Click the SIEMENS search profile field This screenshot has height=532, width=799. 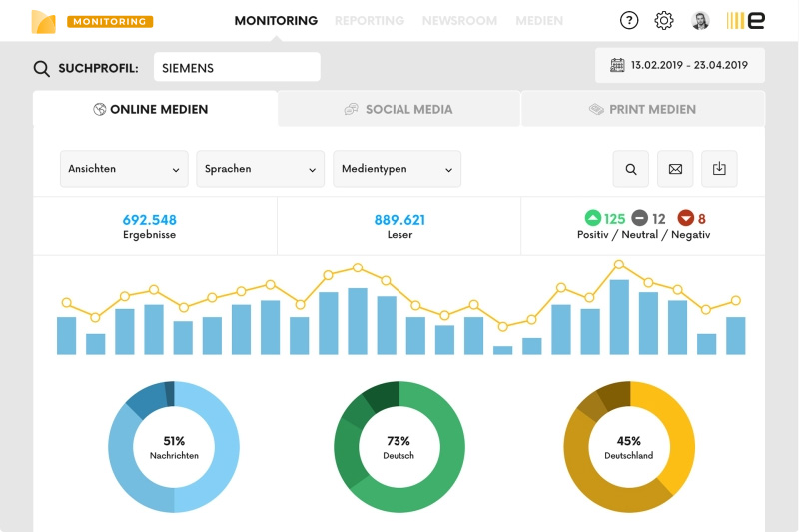(237, 67)
